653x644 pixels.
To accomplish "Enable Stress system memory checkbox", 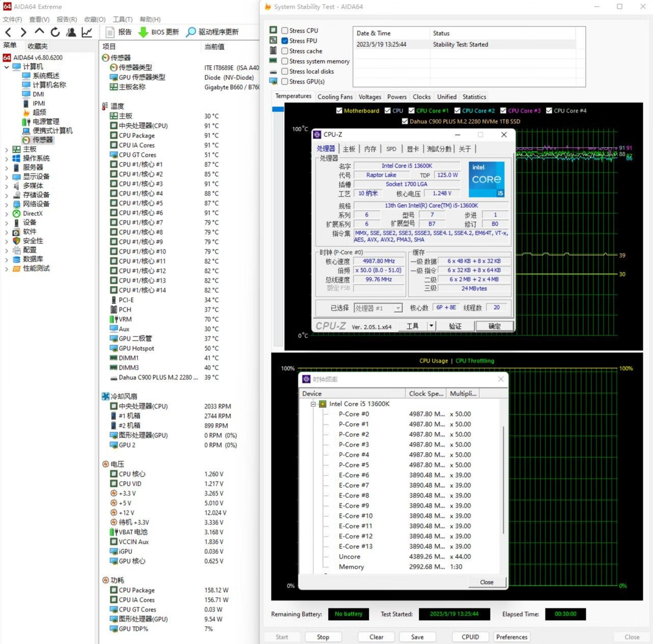I will click(285, 61).
